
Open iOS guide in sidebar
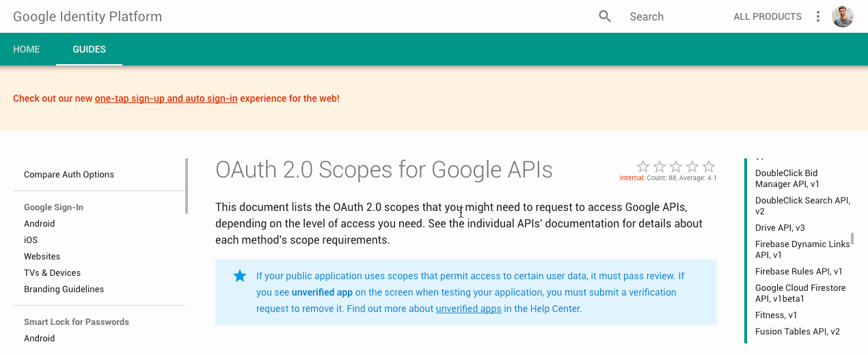tap(31, 240)
